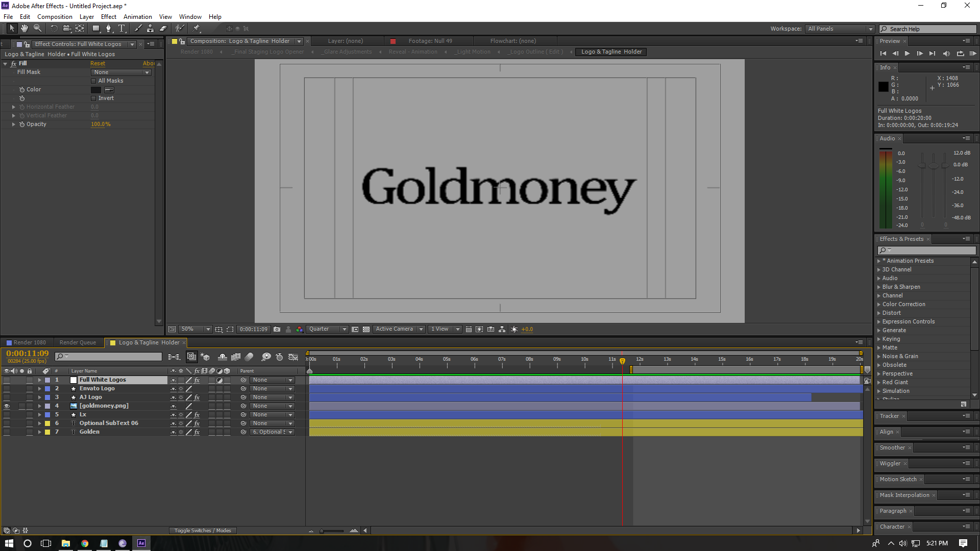Click the current time 0:00:11:09 display
This screenshot has height=551, width=980.
coord(27,354)
